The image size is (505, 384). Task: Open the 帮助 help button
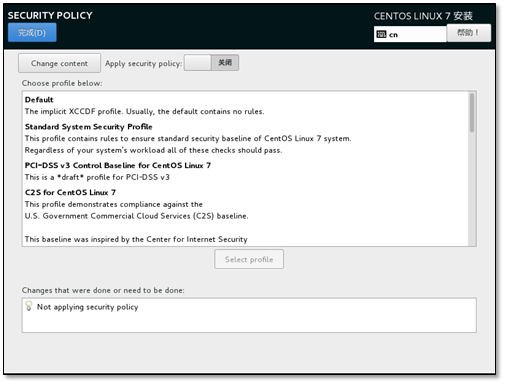pyautogui.click(x=468, y=33)
